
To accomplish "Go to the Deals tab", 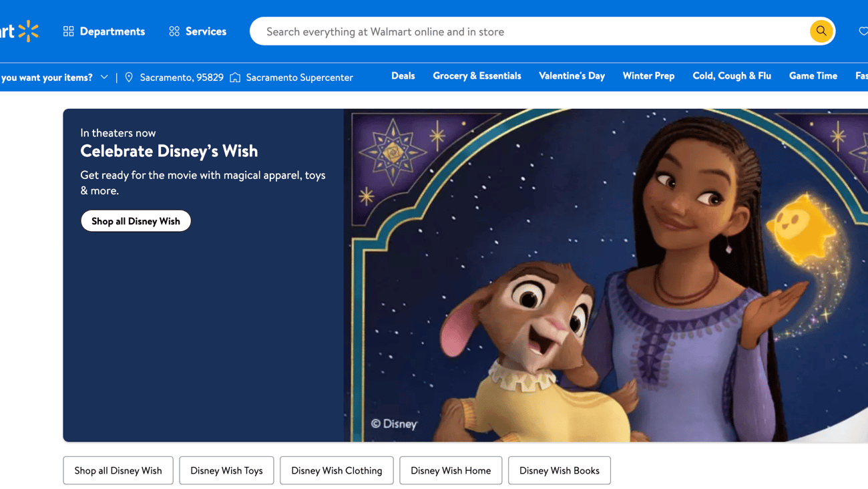I will 403,76.
